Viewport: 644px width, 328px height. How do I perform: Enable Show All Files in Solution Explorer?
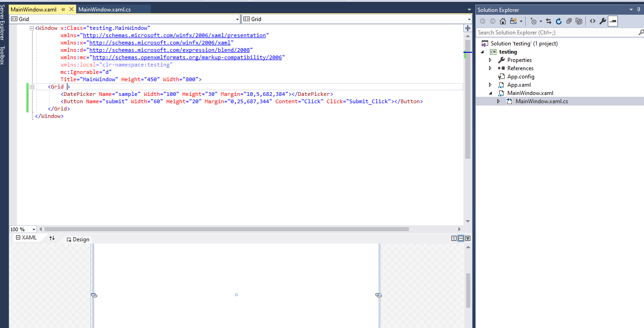[578, 21]
